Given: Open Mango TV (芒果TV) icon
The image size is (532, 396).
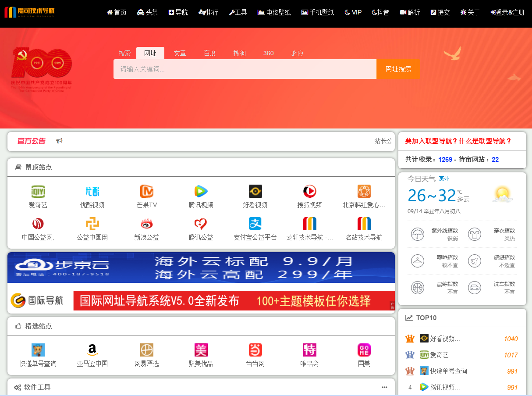Looking at the screenshot, I should 147,192.
